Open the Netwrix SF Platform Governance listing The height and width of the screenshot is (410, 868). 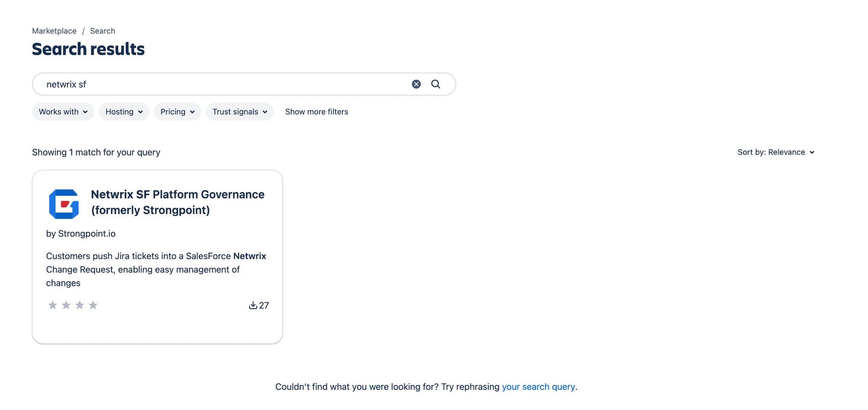178,202
